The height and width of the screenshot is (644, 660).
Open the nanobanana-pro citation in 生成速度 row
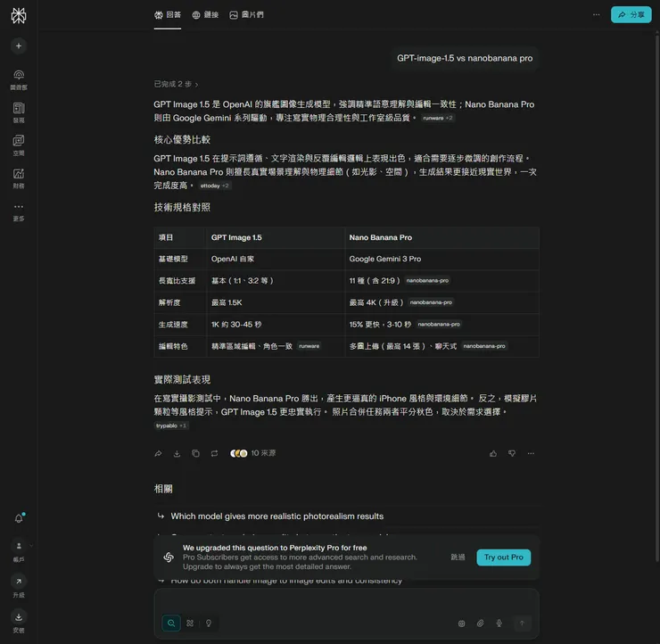439,324
